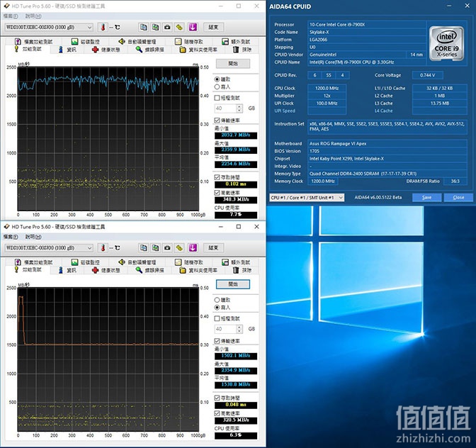This screenshot has height=448, width=476.
Task: Open the 資訊 info tab in lower HD Tune window
Action: 67,270
